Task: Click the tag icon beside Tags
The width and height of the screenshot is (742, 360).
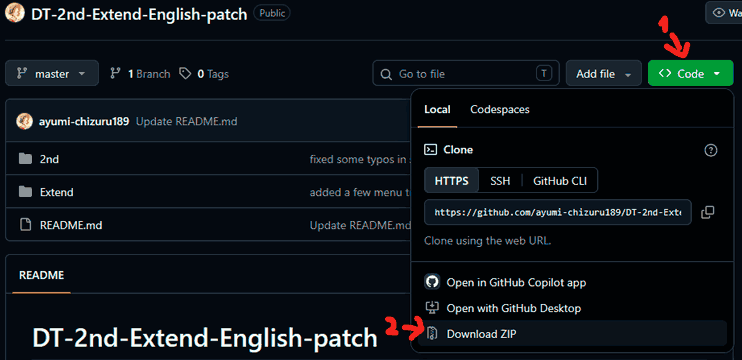Action: tap(185, 73)
